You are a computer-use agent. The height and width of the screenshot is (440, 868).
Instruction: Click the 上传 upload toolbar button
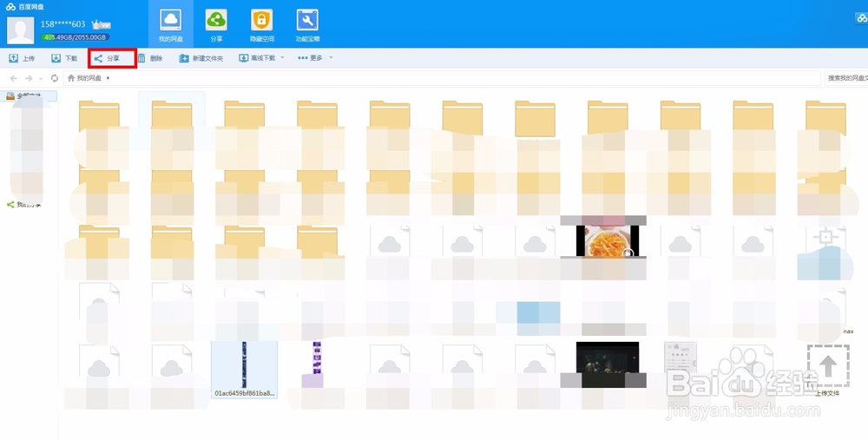click(22, 58)
